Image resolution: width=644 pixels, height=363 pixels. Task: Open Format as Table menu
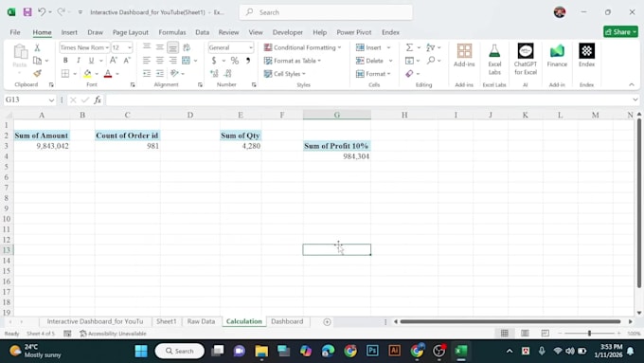coord(293,61)
